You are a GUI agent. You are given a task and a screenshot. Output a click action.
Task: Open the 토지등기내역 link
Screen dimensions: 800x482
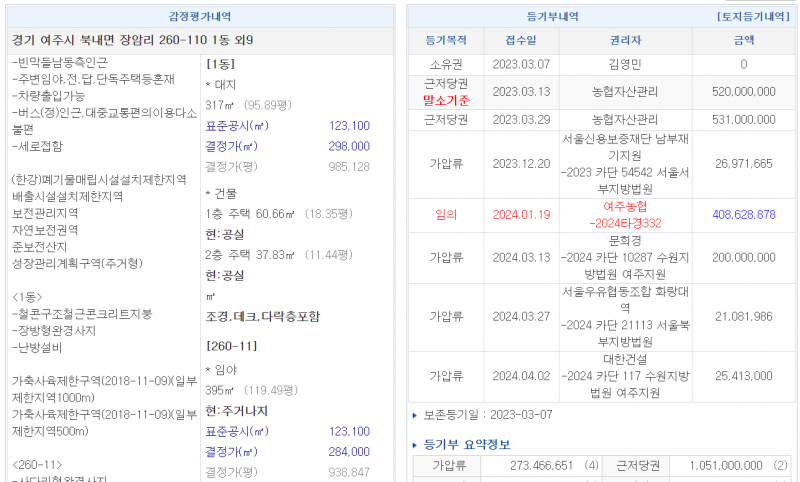(755, 17)
